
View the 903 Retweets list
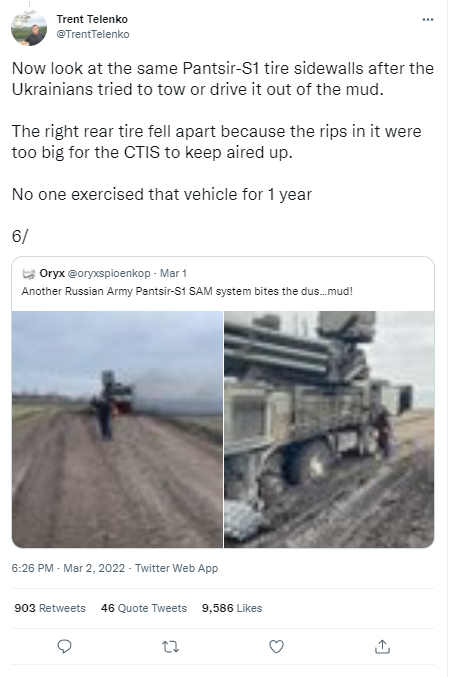pos(50,608)
